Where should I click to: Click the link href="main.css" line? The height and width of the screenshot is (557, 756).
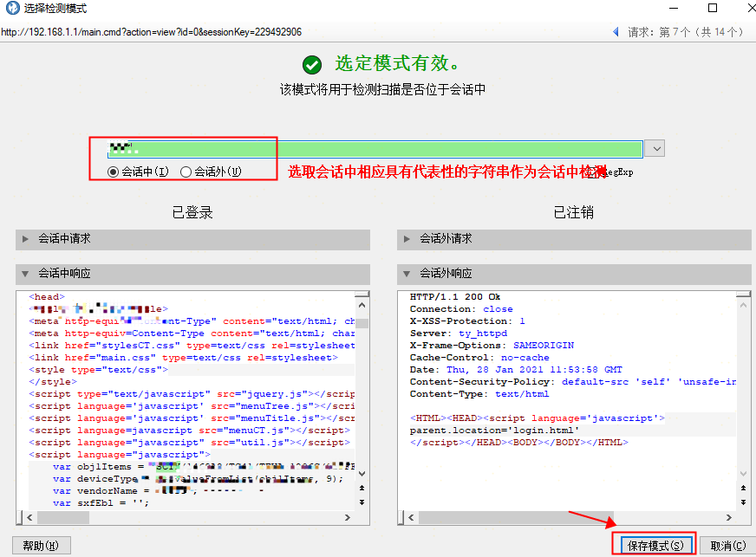[x=183, y=358]
